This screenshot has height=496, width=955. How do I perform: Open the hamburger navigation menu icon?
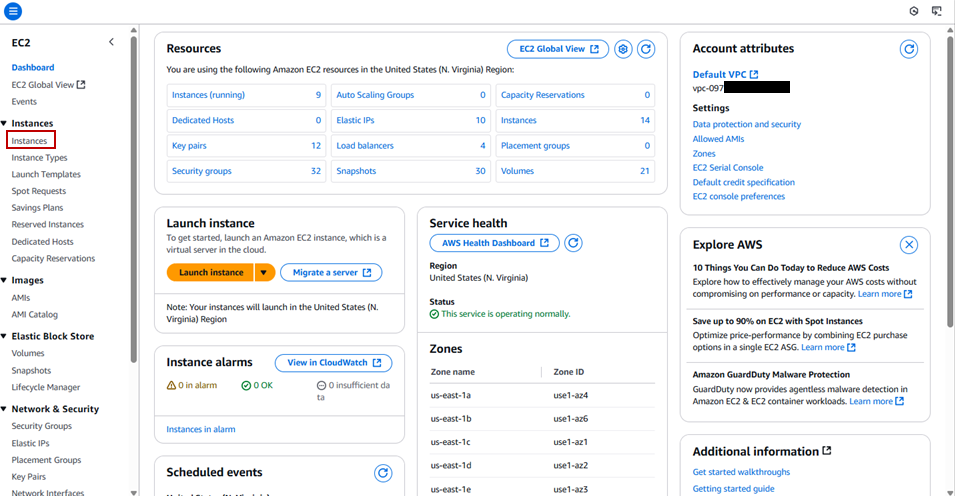click(x=13, y=11)
